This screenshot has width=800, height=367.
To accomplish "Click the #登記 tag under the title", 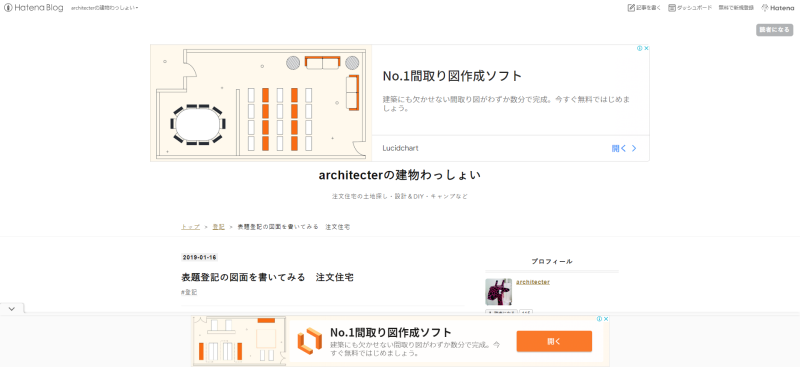I will pos(189,292).
